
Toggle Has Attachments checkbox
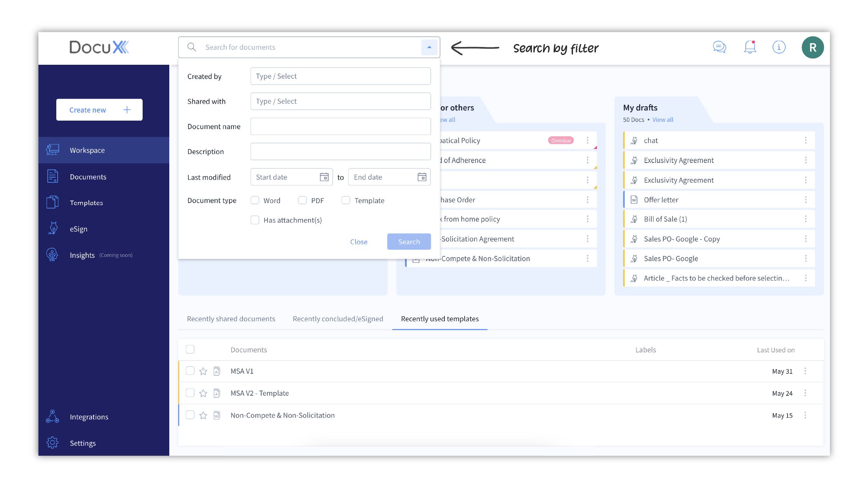coord(254,220)
